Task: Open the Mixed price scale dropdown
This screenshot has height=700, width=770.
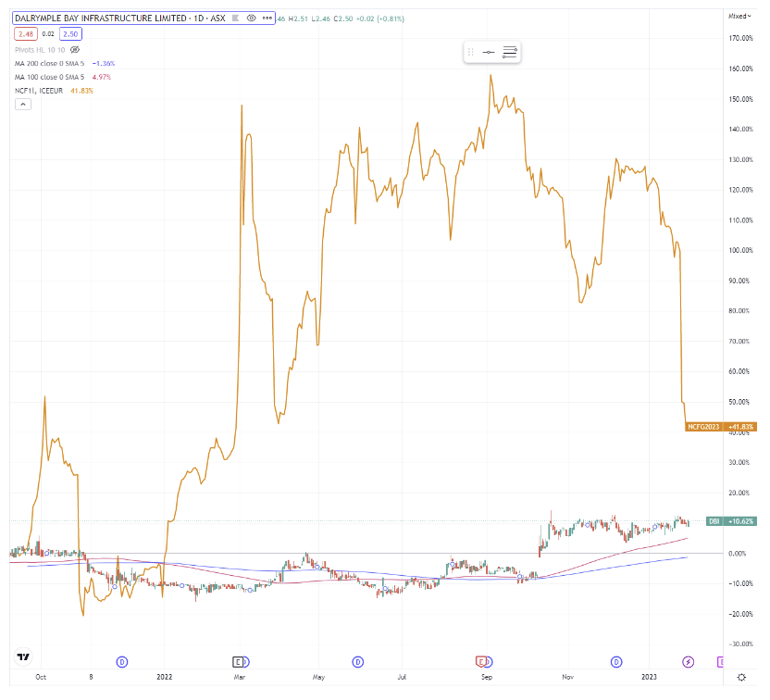Action: [x=739, y=17]
